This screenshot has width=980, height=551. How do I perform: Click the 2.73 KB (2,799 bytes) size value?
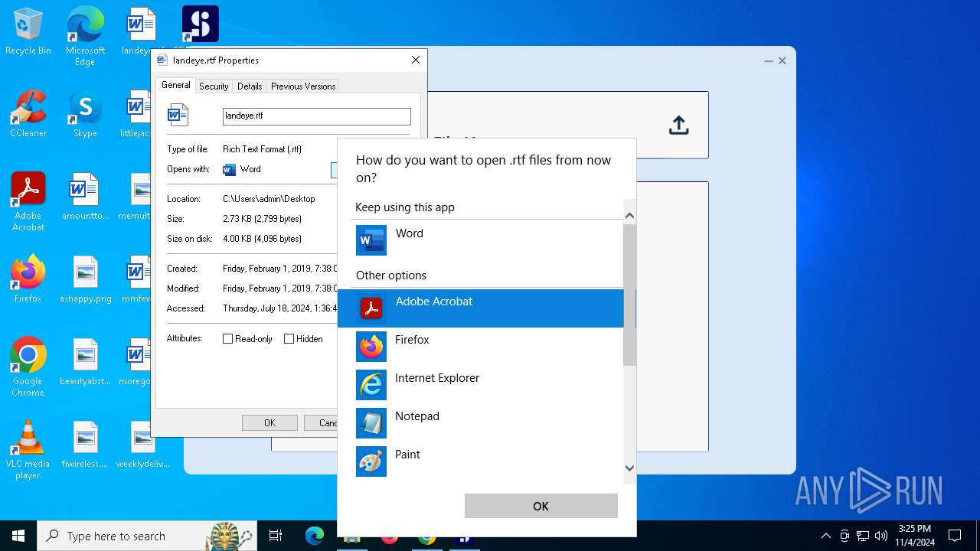[262, 219]
